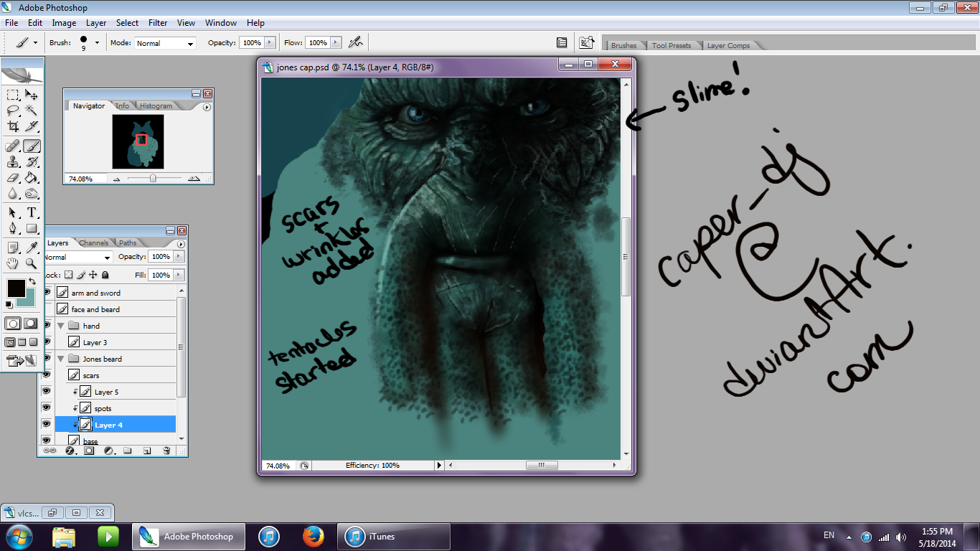Create a new layer group
Image resolution: width=980 pixels, height=551 pixels.
[x=128, y=451]
